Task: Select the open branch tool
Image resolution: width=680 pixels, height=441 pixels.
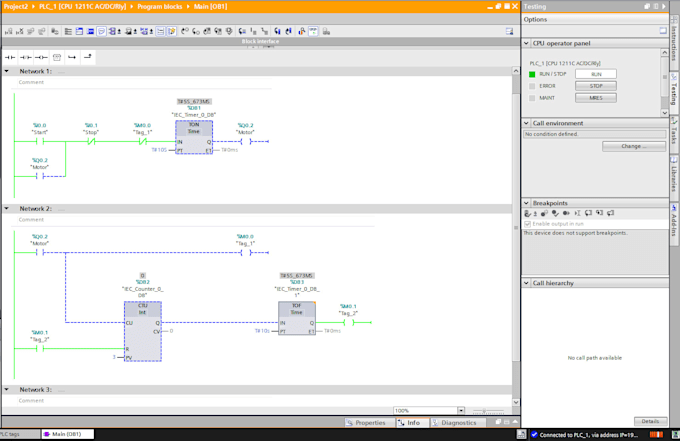Action: coord(72,57)
